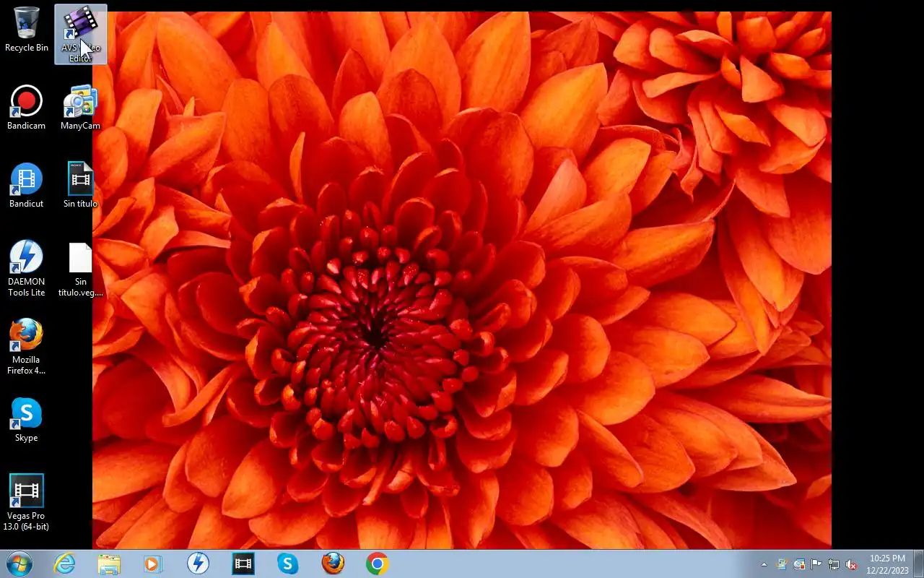The height and width of the screenshot is (578, 924).
Task: Click the tray icon with red lock
Action: click(799, 564)
